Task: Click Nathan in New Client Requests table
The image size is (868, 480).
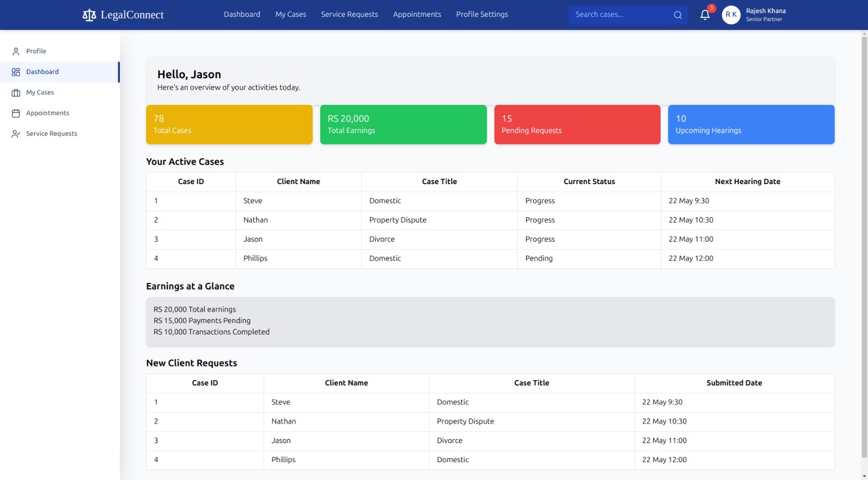Action: click(284, 421)
